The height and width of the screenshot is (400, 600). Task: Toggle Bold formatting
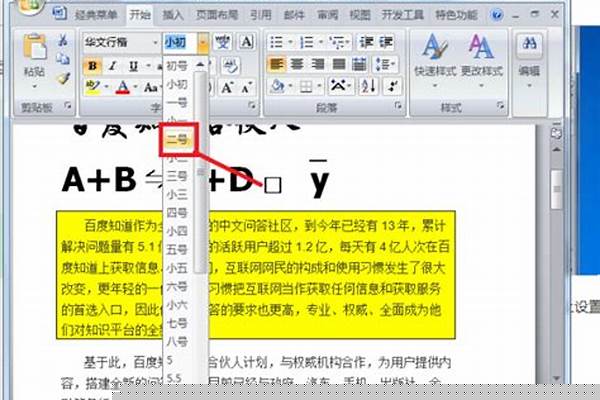click(92, 66)
